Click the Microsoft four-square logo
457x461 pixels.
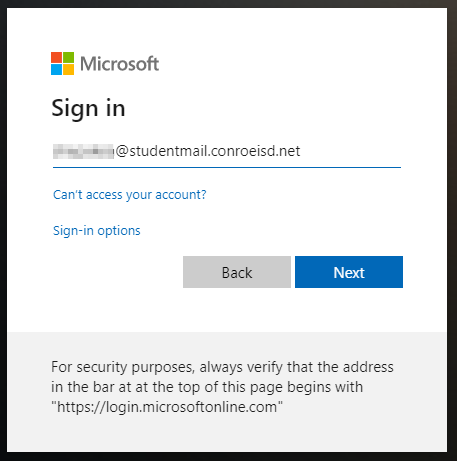62,63
